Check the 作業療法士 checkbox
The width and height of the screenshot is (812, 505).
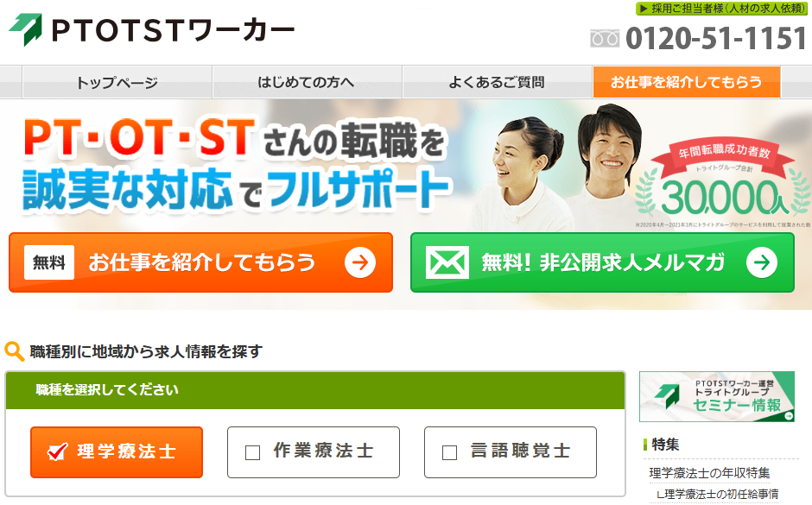pos(252,452)
